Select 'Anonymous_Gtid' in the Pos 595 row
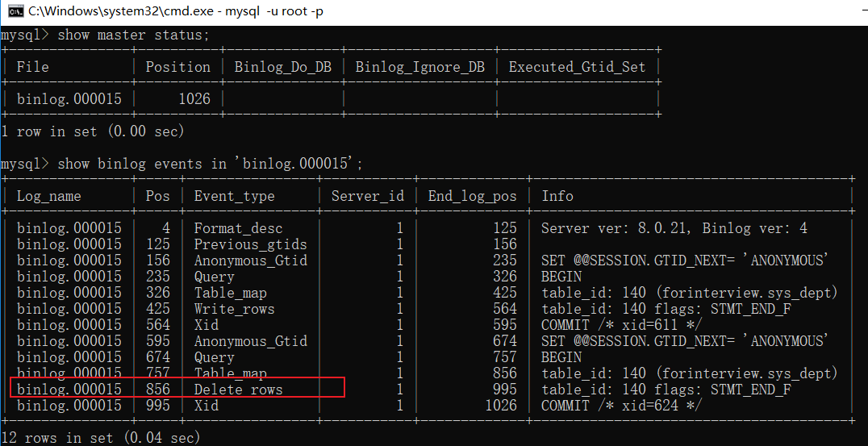The image size is (868, 446). click(250, 341)
